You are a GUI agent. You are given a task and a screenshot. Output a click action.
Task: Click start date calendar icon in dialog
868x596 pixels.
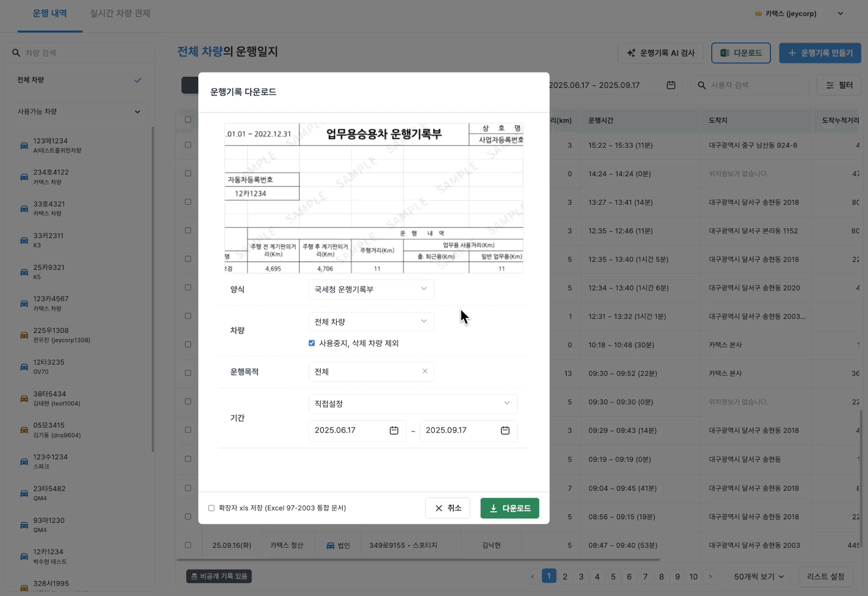pyautogui.click(x=394, y=430)
